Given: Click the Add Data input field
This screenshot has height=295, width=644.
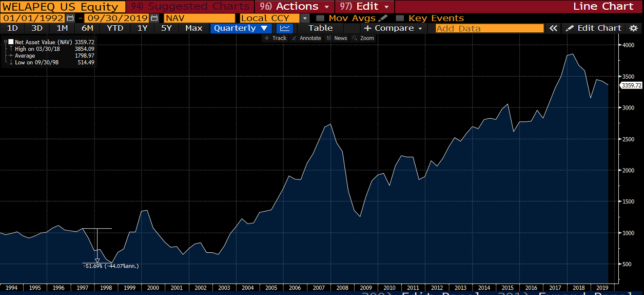Looking at the screenshot, I should 489,28.
